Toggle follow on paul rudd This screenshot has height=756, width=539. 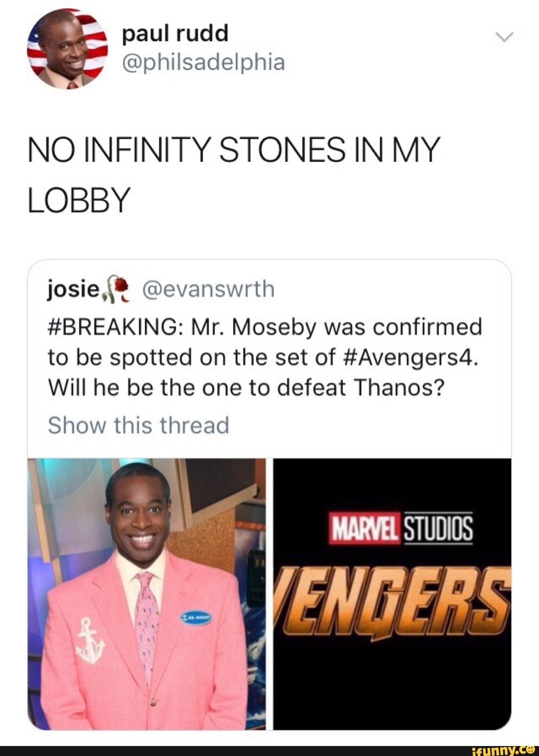point(176,34)
